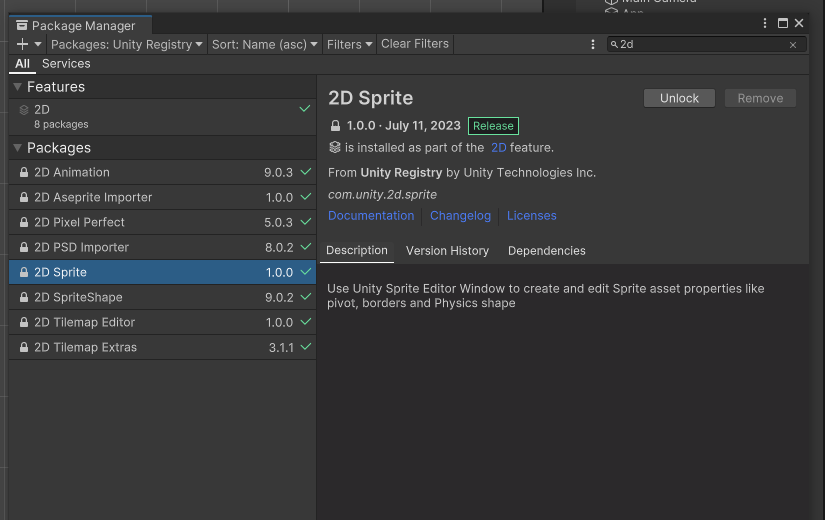Viewport: 825px width, 520px height.
Task: Switch to the Services tab
Action: click(66, 64)
